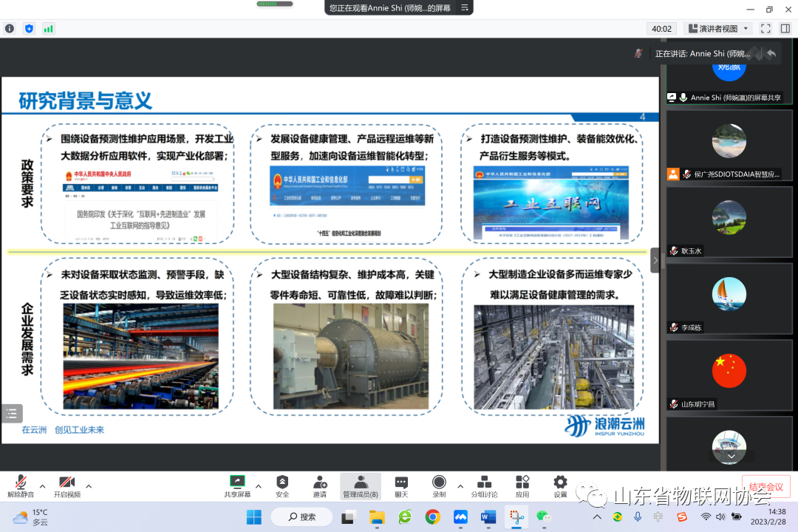Start recording with 录制 button
Viewport: 798px width, 532px height.
click(439, 485)
